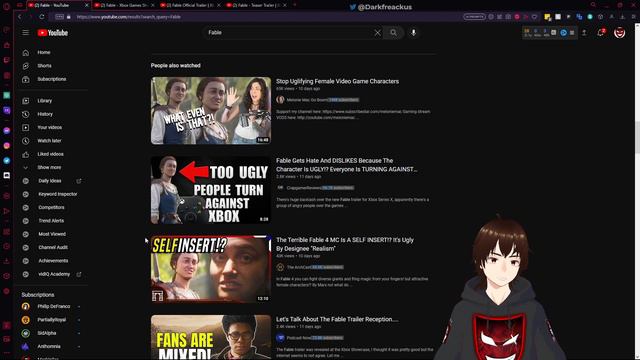Image resolution: width=640 pixels, height=360 pixels.
Task: Open the SELF INSERT video thumbnail
Action: pyautogui.click(x=211, y=269)
